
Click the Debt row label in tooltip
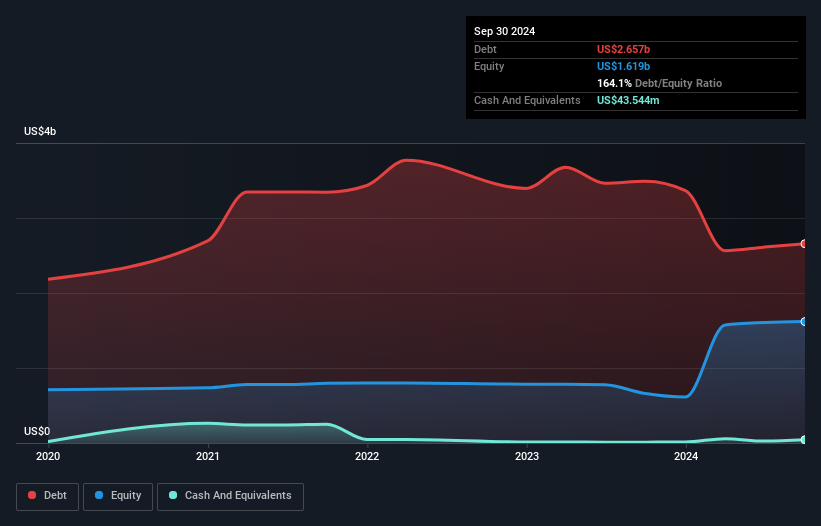485,49
